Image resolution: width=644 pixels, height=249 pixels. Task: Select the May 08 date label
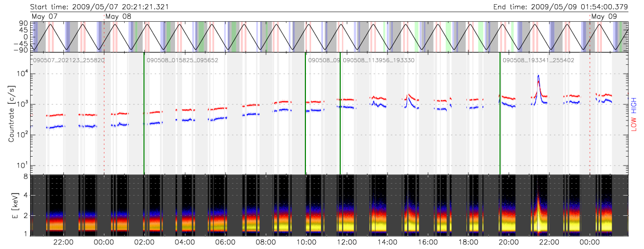click(x=118, y=17)
